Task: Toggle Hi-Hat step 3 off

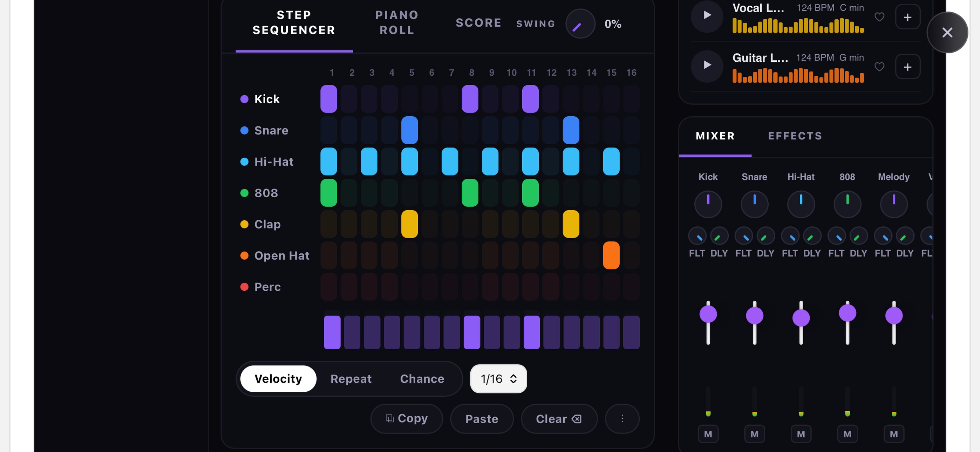Action: pyautogui.click(x=369, y=161)
